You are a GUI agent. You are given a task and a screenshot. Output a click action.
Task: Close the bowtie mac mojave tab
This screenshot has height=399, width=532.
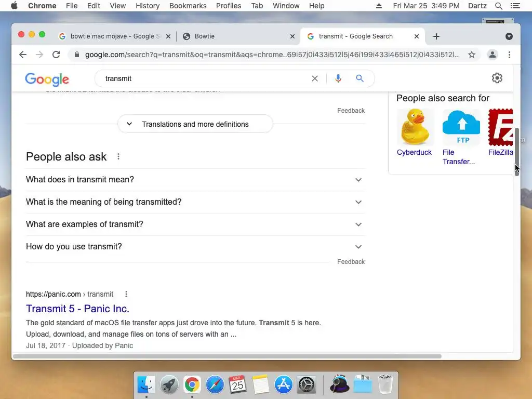click(168, 36)
